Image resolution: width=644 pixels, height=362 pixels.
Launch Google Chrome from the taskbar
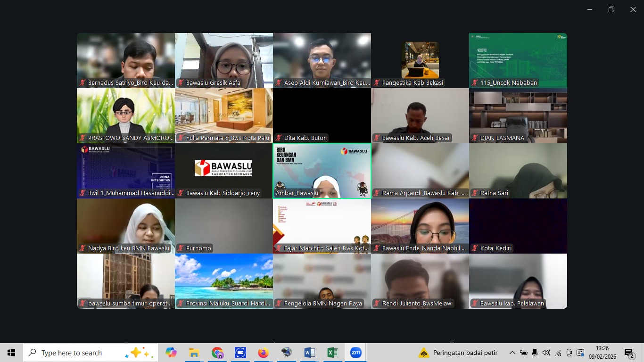click(x=217, y=353)
